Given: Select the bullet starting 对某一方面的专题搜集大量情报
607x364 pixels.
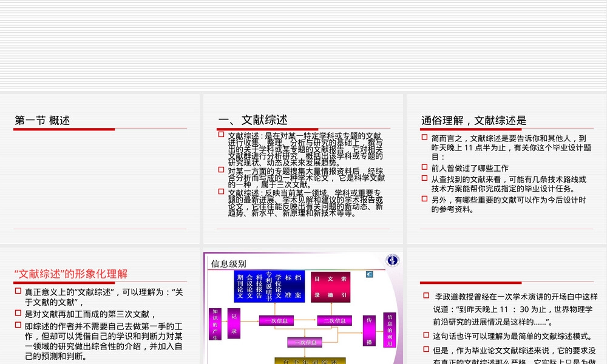Looking at the screenshot, I should [x=306, y=178].
